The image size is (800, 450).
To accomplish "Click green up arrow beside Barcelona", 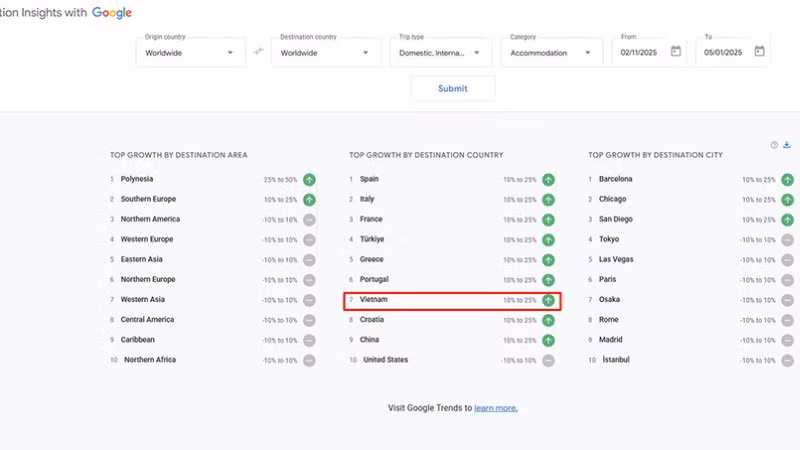I will 788,180.
